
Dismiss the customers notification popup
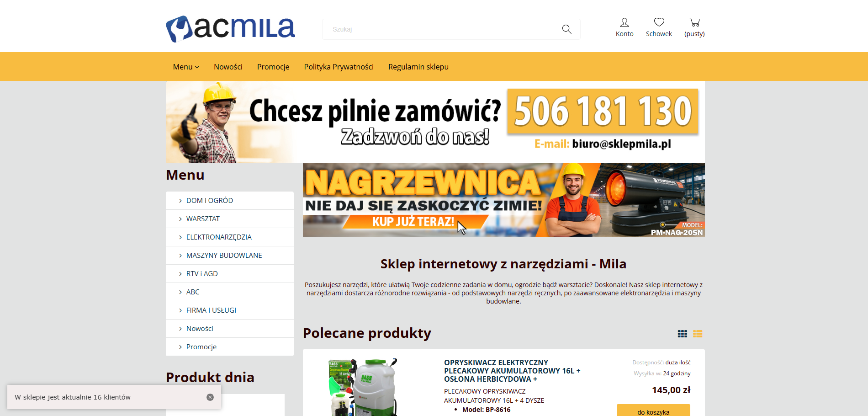coord(210,397)
